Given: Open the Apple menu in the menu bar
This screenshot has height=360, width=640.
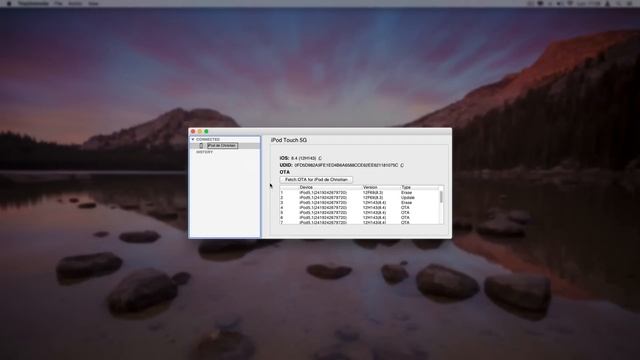Looking at the screenshot, I should [x=9, y=3].
